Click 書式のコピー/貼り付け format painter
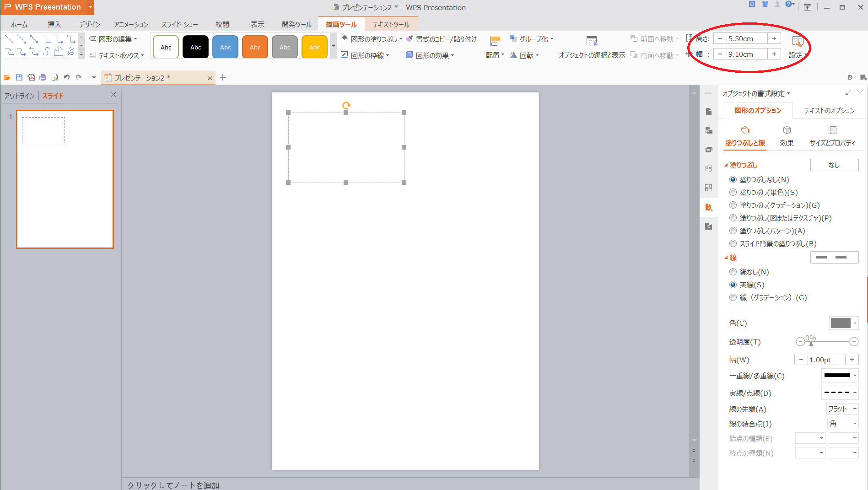 pos(442,39)
